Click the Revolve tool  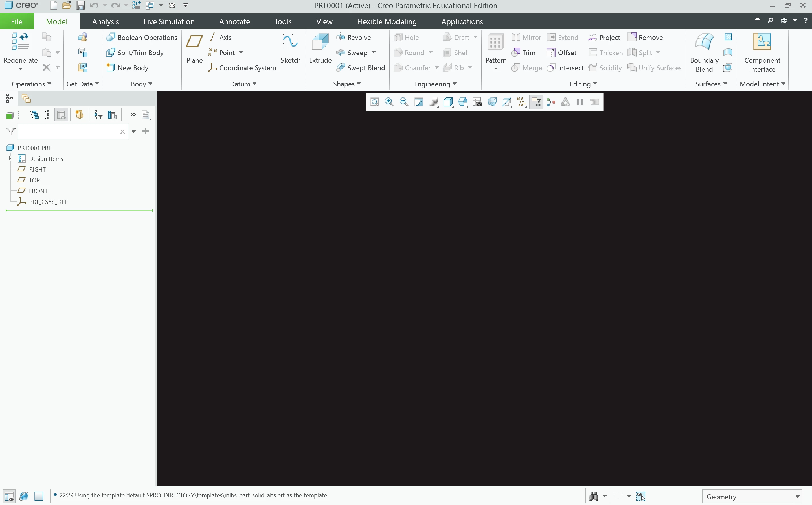[x=354, y=38]
